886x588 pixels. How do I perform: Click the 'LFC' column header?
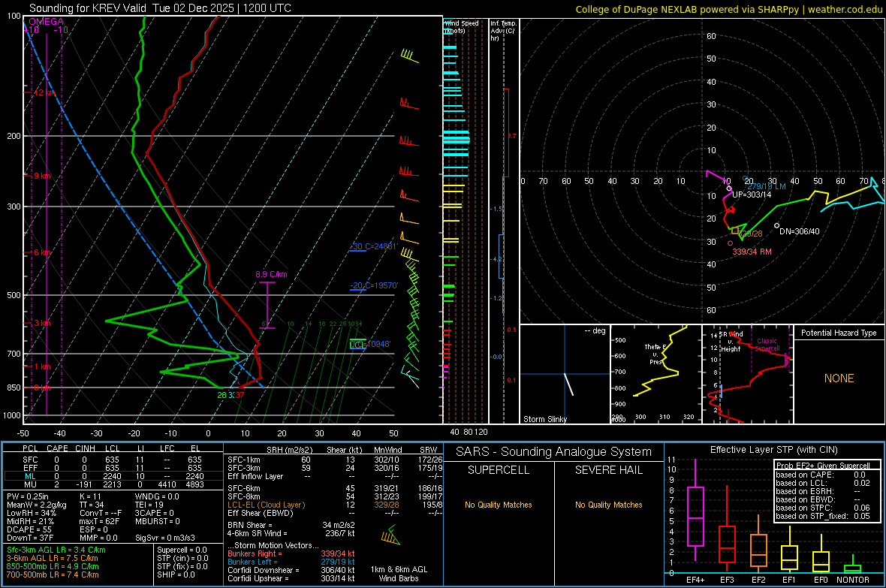click(x=167, y=448)
